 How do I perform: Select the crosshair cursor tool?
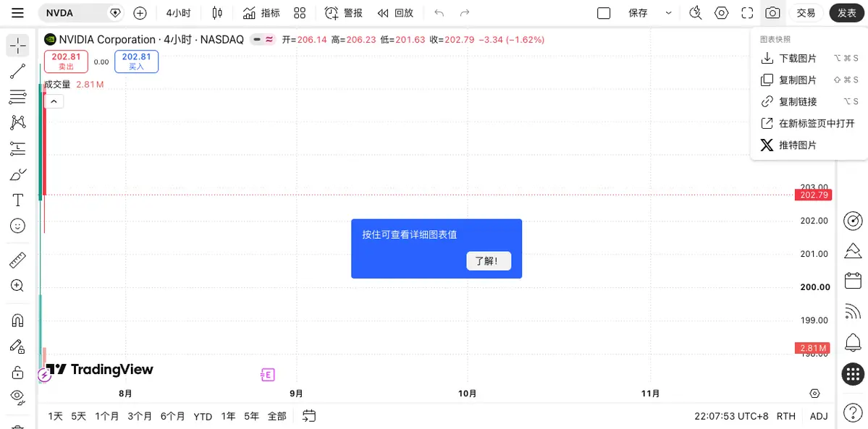tap(17, 46)
